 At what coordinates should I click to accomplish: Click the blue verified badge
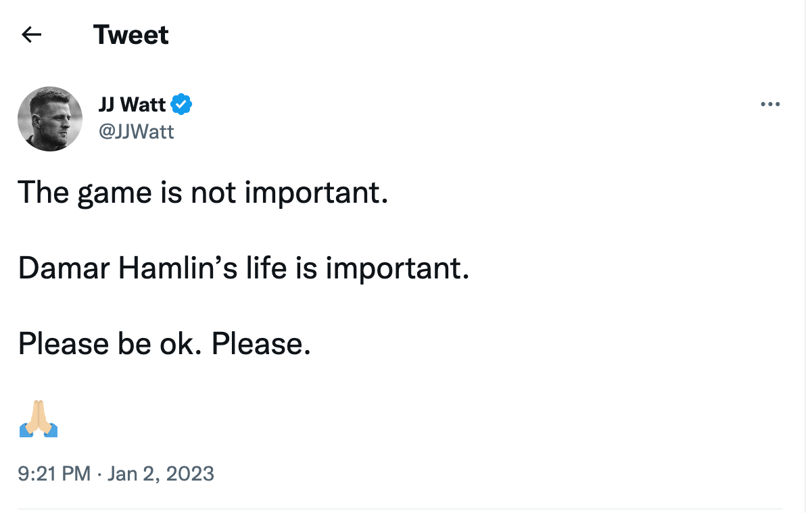182,104
